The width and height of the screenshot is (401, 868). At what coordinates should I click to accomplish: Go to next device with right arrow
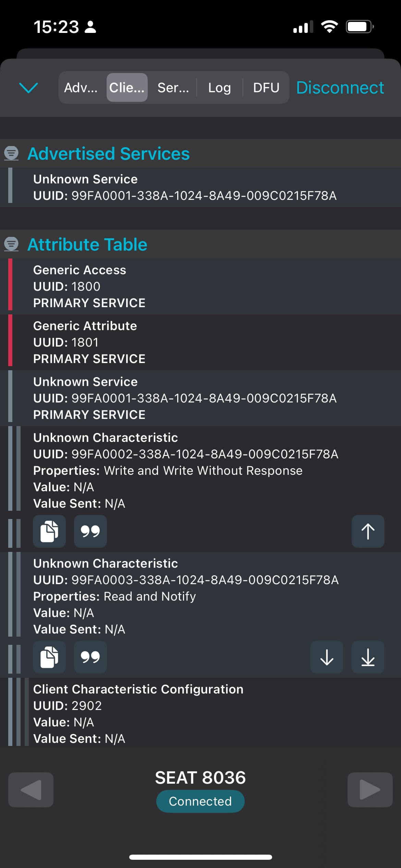coord(370,790)
